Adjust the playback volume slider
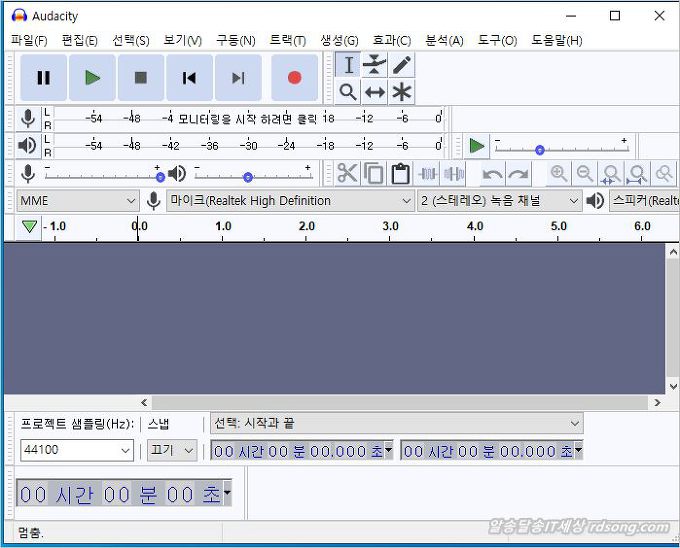The image size is (680, 548). click(254, 174)
